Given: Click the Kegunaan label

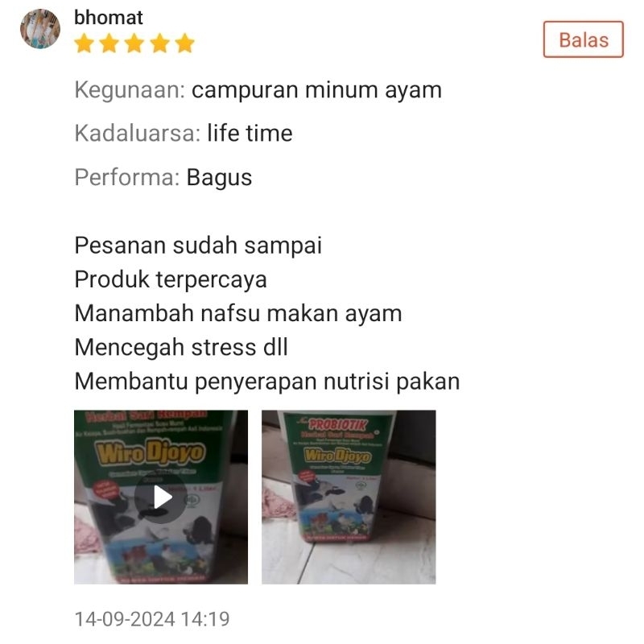Looking at the screenshot, I should point(130,90).
